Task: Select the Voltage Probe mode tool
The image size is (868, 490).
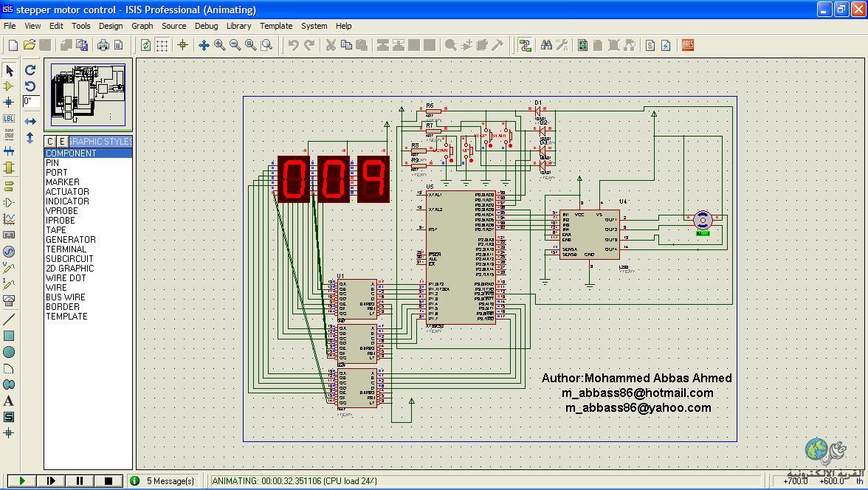Action: pyautogui.click(x=9, y=268)
